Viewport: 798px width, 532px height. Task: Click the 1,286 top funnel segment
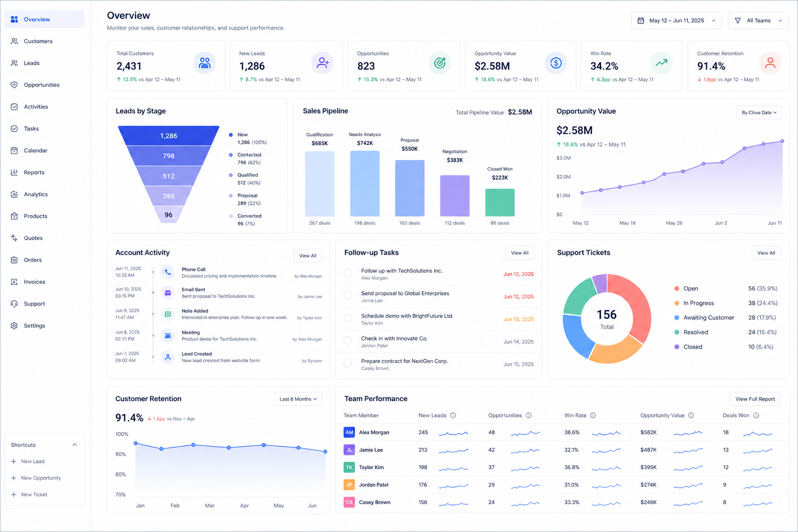coord(168,136)
